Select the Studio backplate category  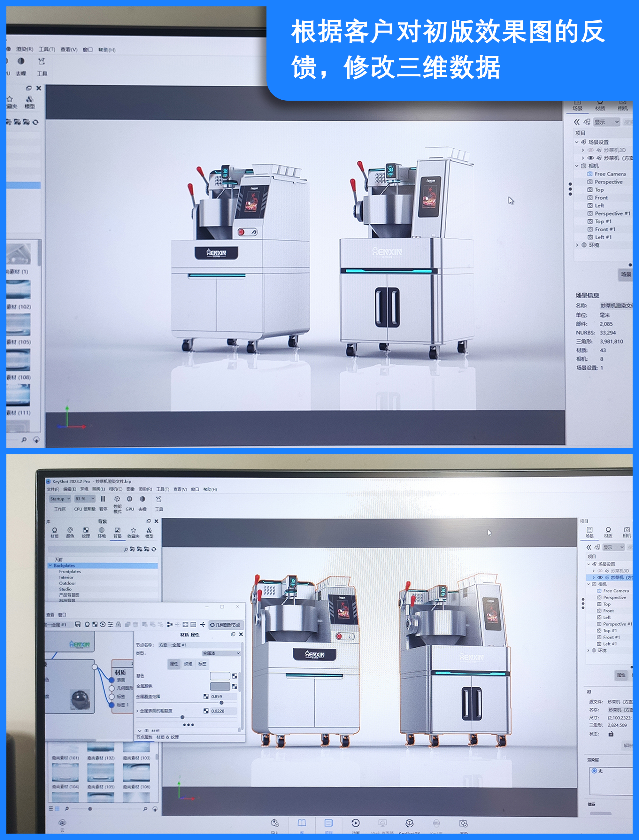(x=66, y=589)
